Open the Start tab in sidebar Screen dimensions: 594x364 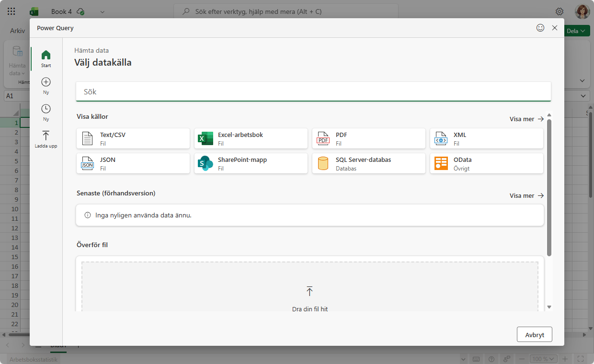[46, 58]
